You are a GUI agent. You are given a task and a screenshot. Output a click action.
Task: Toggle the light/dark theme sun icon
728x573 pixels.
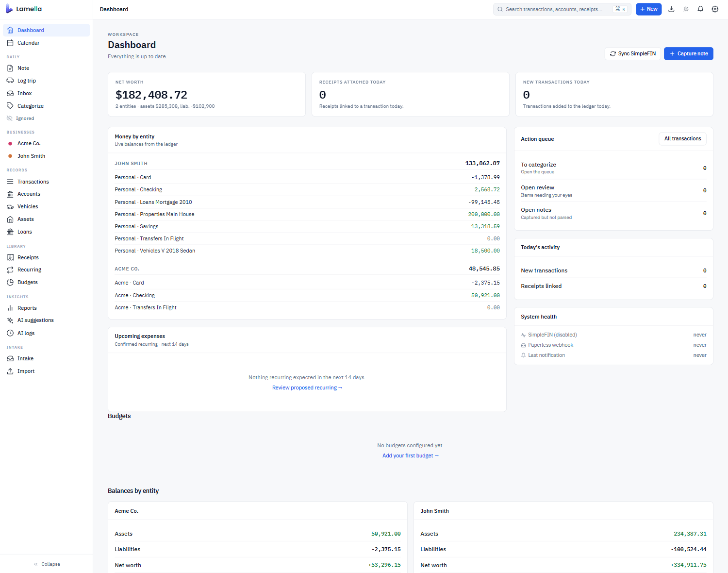(x=686, y=9)
